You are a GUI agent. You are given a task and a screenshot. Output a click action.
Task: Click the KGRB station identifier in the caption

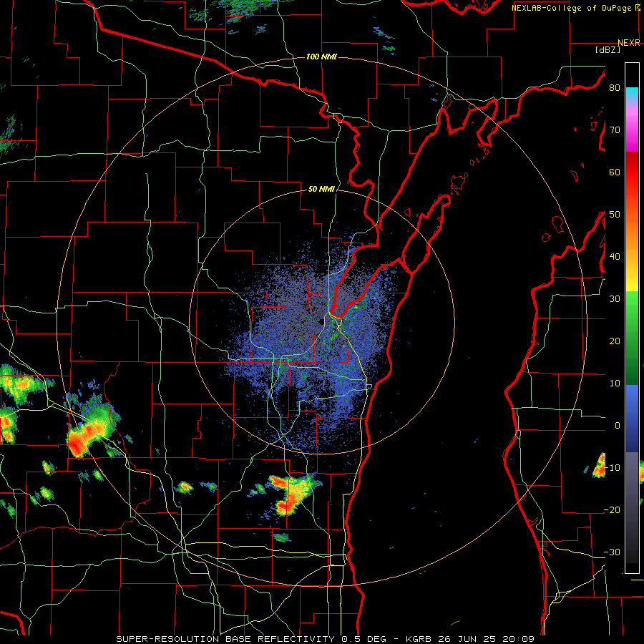[x=419, y=639]
